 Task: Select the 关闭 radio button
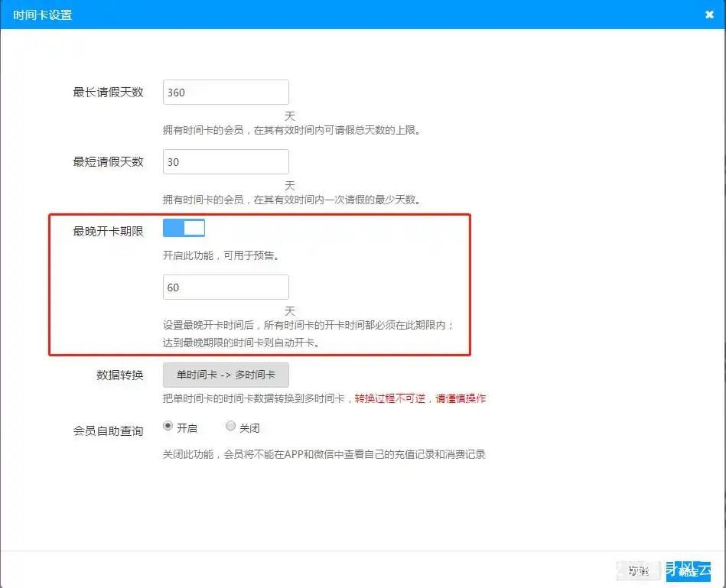click(230, 426)
